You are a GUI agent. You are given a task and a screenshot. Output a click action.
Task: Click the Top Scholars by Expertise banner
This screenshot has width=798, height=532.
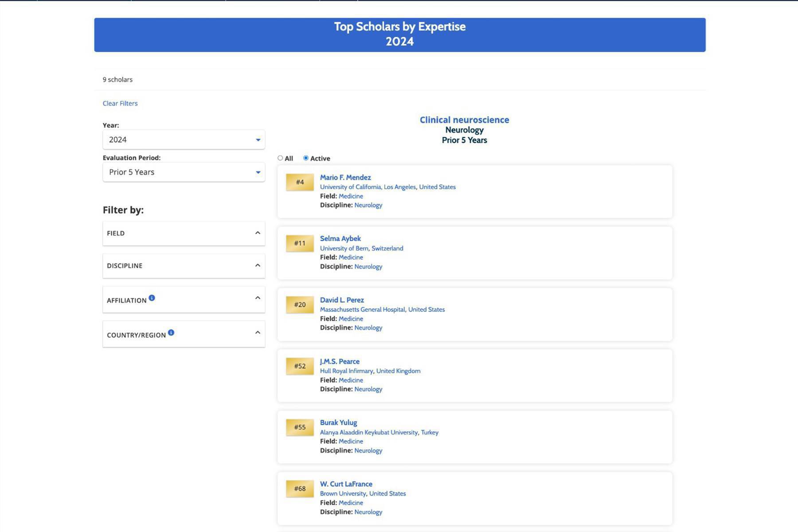coord(400,35)
